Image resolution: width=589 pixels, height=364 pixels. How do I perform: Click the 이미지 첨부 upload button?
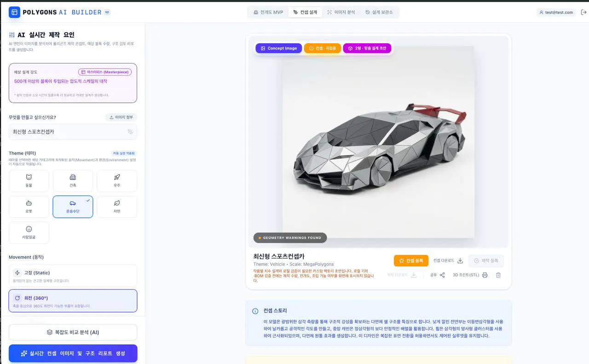pyautogui.click(x=121, y=117)
